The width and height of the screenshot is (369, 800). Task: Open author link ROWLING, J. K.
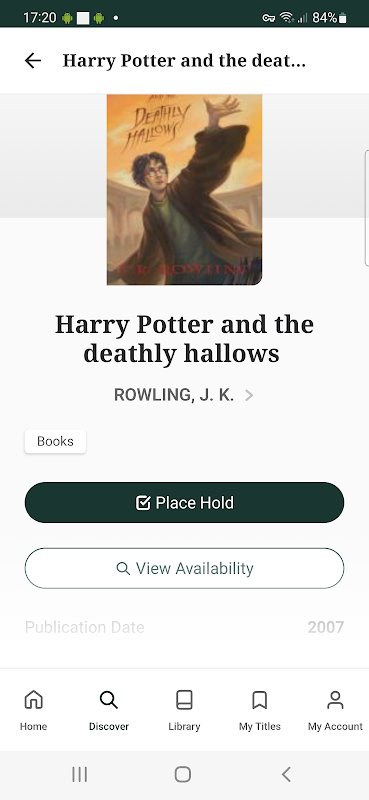pos(174,395)
